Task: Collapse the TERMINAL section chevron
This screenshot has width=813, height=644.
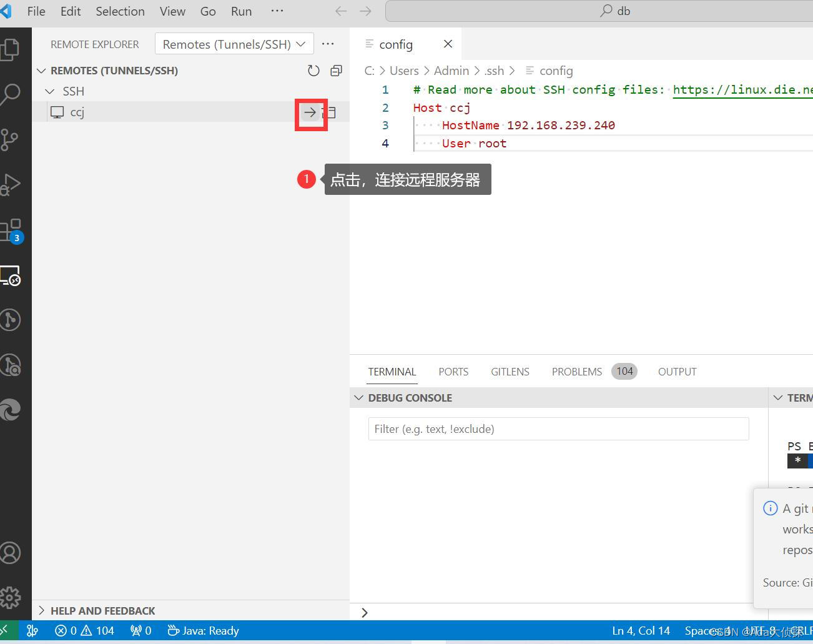Action: (x=778, y=398)
